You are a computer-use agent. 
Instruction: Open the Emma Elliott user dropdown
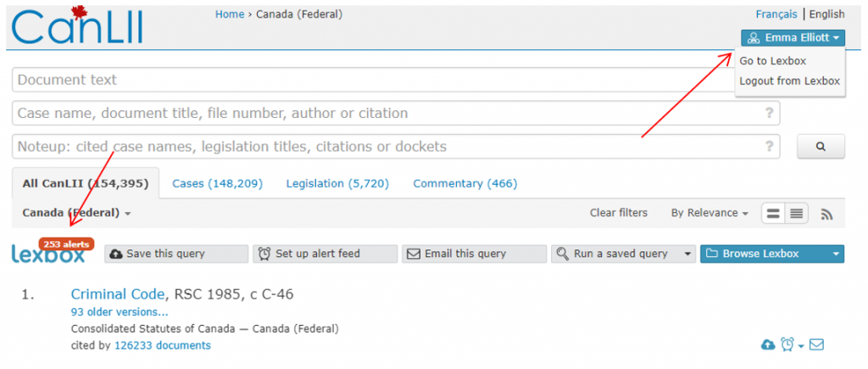(793, 38)
